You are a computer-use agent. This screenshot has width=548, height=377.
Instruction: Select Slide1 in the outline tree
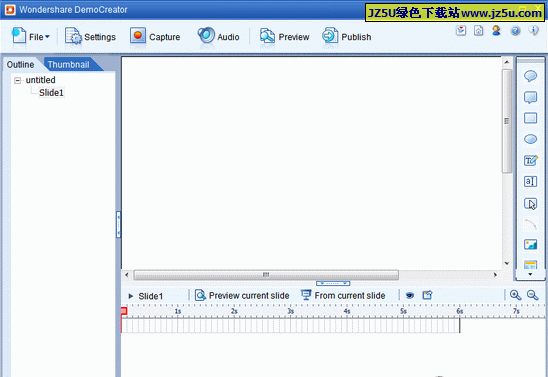pos(51,93)
